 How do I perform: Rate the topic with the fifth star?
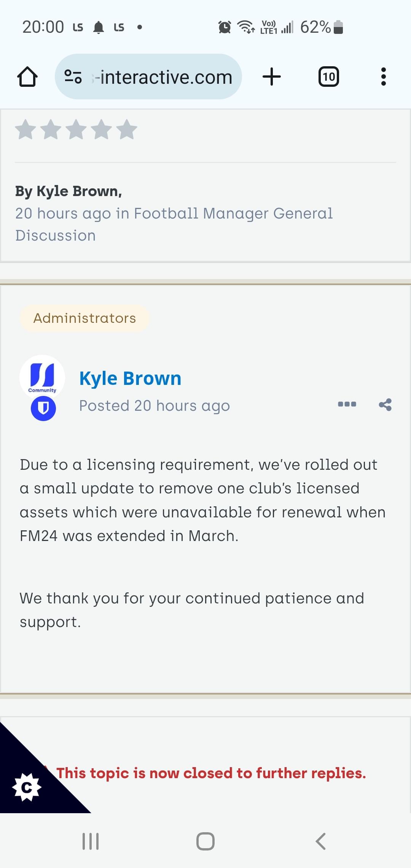click(x=127, y=129)
